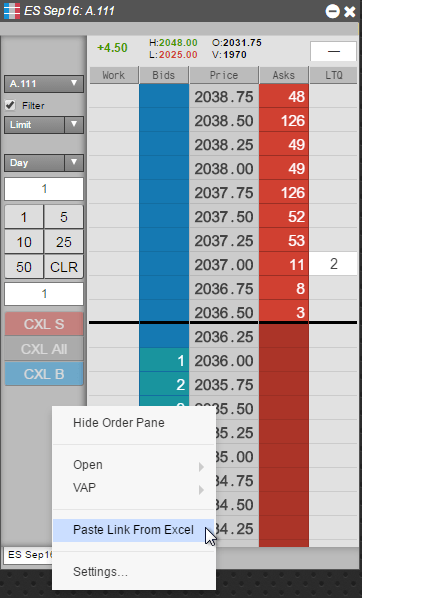Click the CXL S cancel sells button
Viewport: 438px width, 598px height.
click(x=44, y=324)
